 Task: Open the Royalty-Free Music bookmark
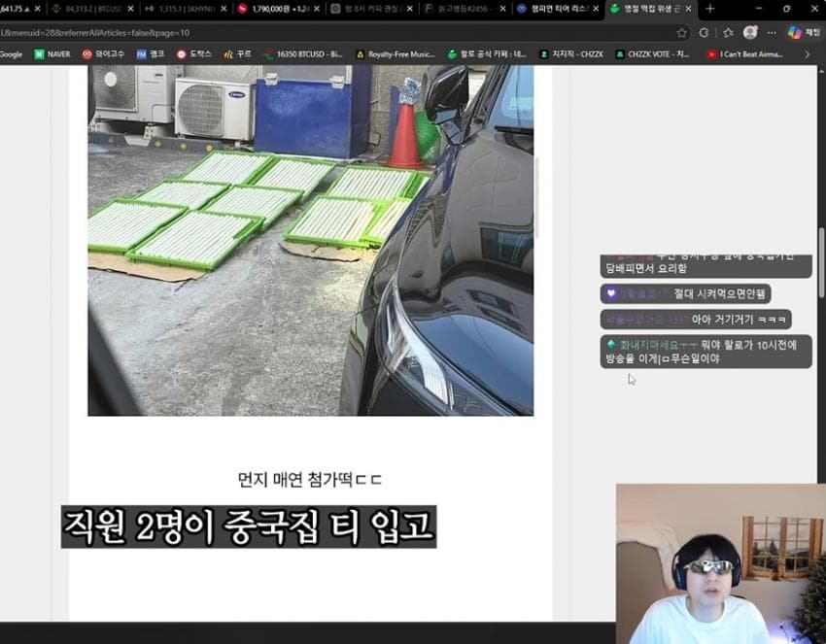[x=396, y=54]
